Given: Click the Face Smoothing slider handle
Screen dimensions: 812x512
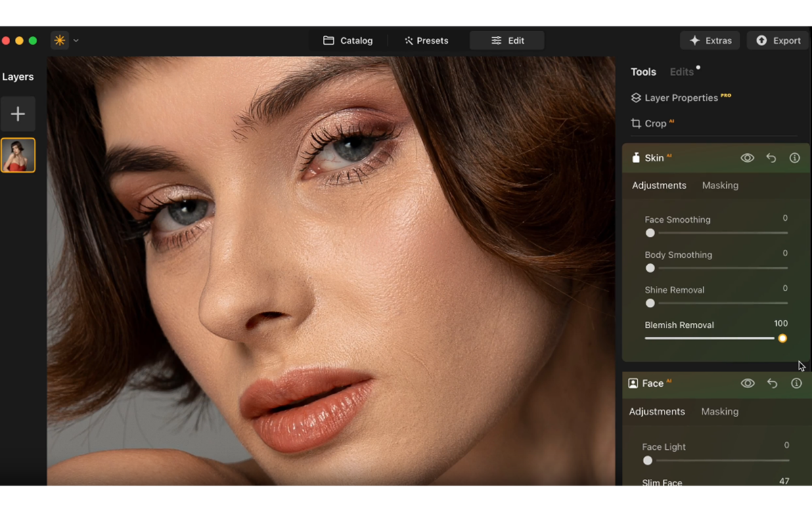Looking at the screenshot, I should click(x=650, y=233).
